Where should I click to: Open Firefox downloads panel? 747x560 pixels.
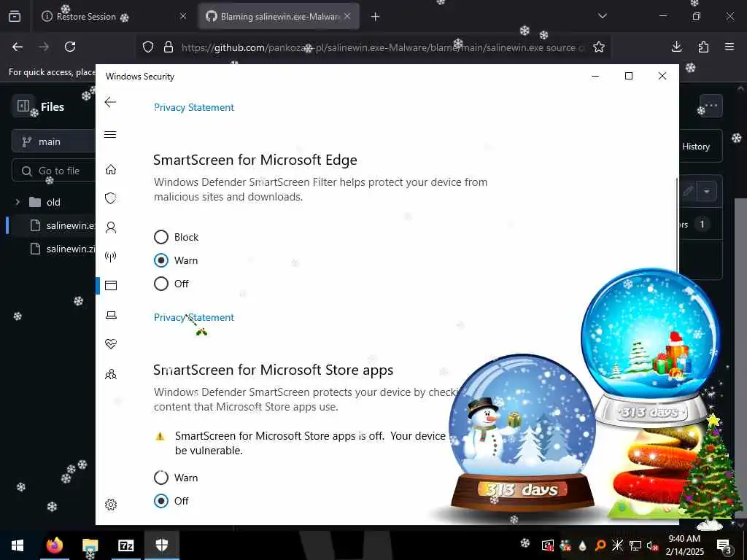pos(676,47)
